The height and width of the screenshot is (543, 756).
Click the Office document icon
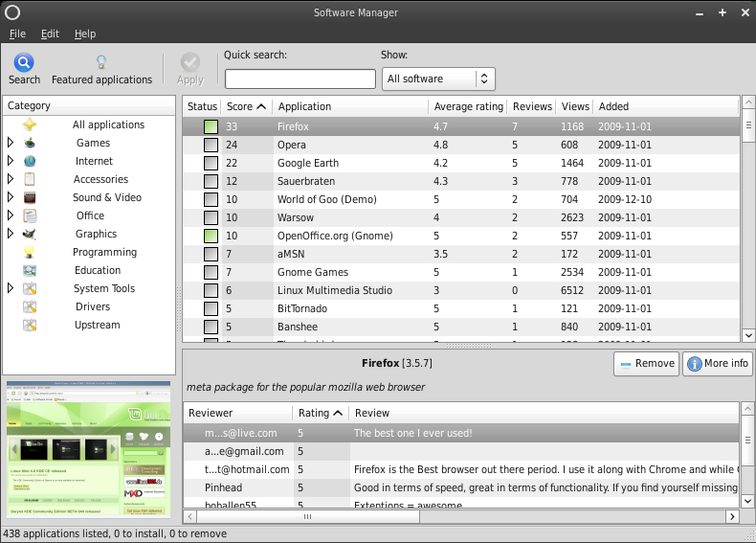pyautogui.click(x=30, y=215)
